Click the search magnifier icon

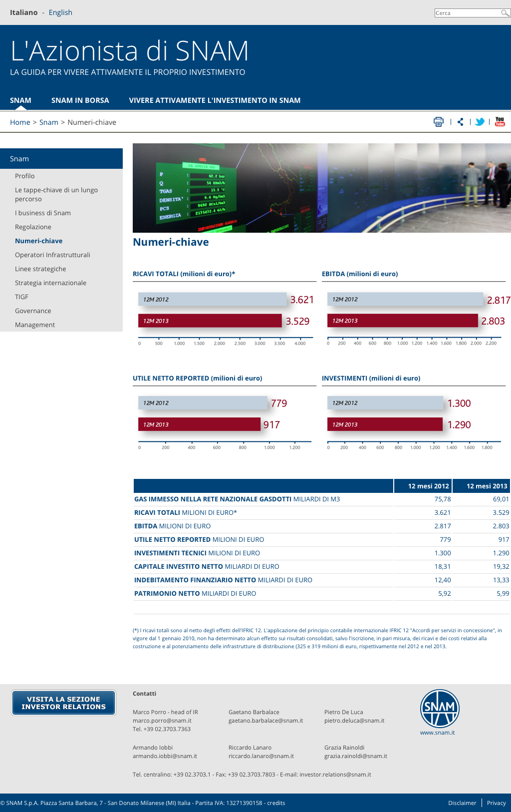505,13
